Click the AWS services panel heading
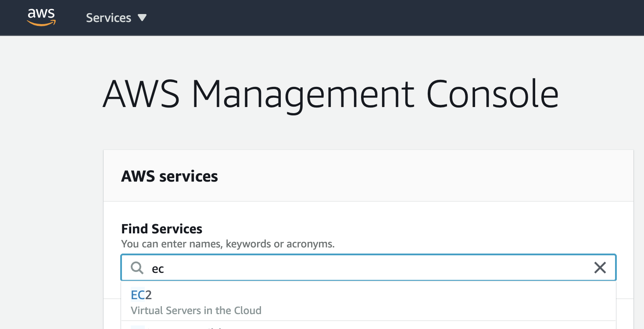Image resolution: width=644 pixels, height=329 pixels. click(169, 176)
